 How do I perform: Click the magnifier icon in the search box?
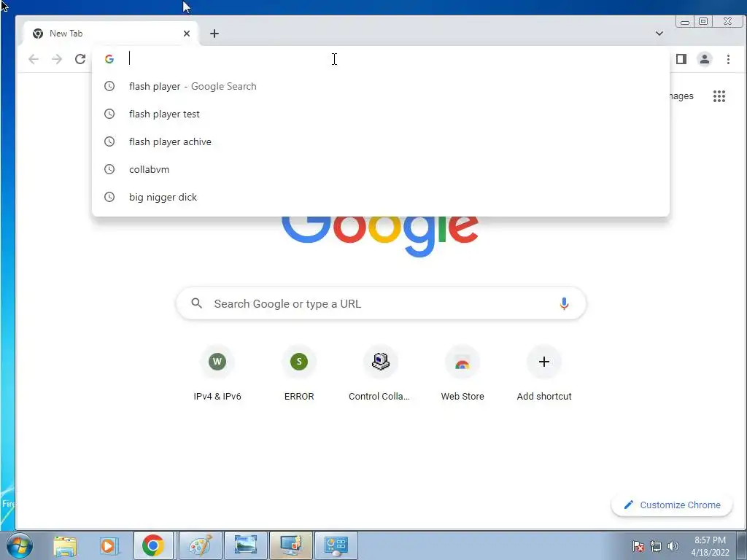click(x=197, y=303)
